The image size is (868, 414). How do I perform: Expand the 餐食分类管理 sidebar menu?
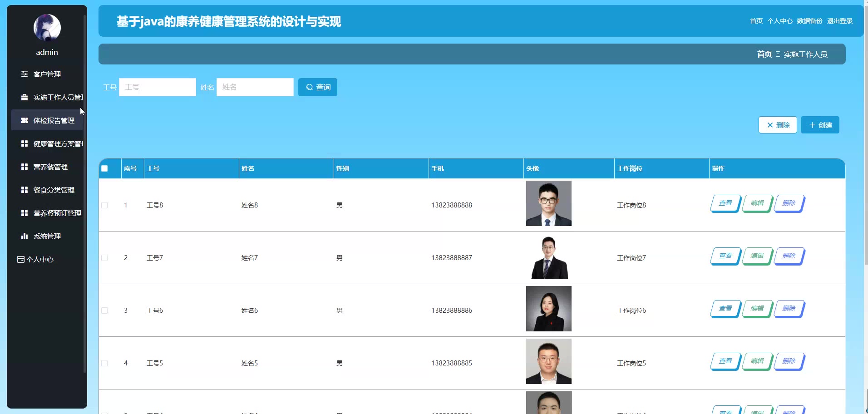tap(54, 190)
